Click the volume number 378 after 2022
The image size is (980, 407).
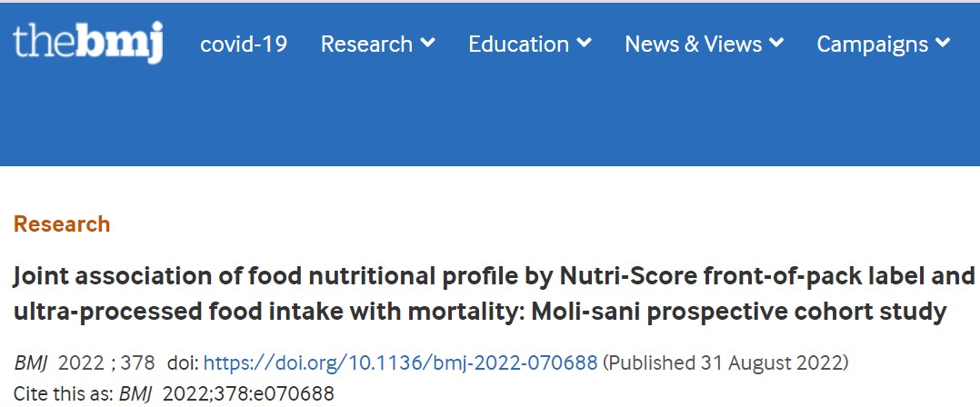[x=137, y=362]
